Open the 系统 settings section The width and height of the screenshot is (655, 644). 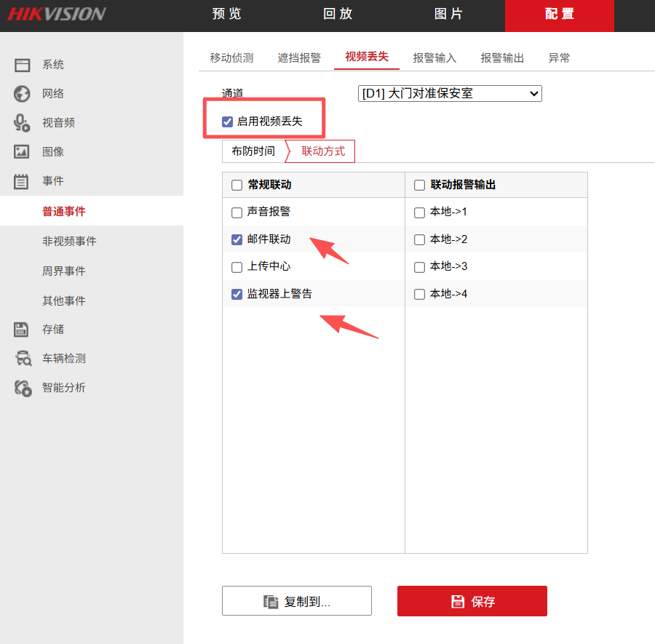coord(53,64)
